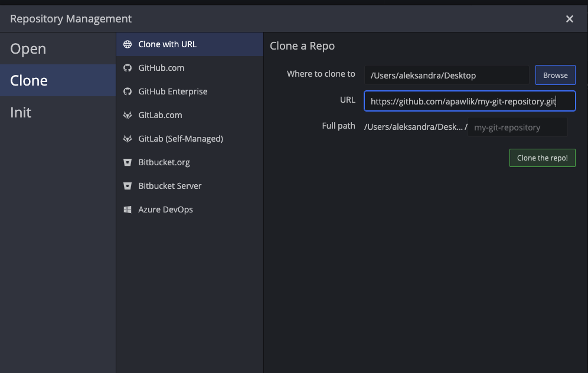The height and width of the screenshot is (373, 588).
Task: Select Azure DevOps as clone source
Action: (x=190, y=210)
